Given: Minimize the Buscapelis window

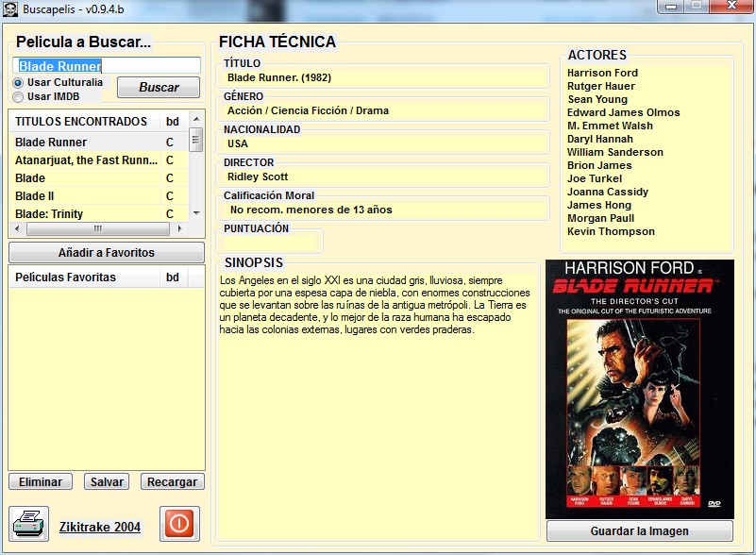Looking at the screenshot, I should tap(671, 7).
